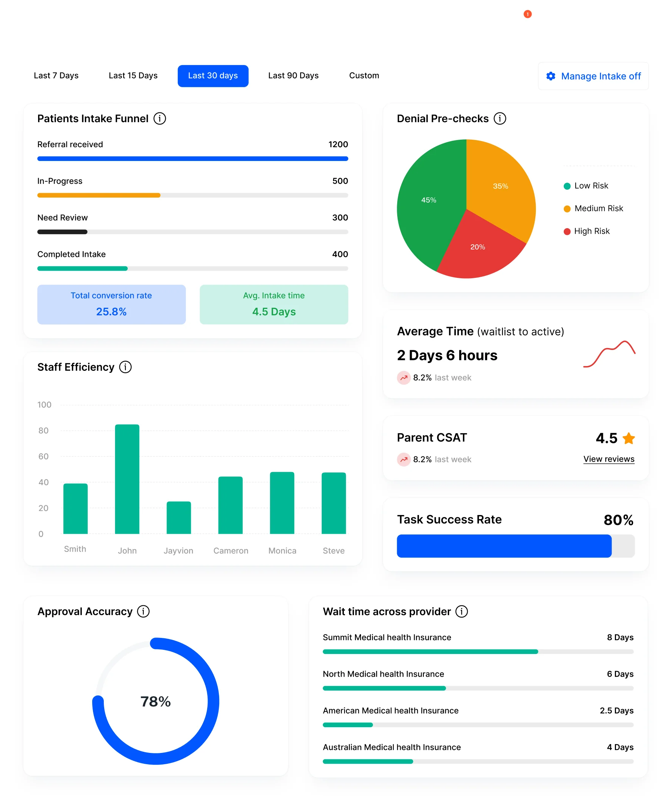This screenshot has width=672, height=797.
Task: Select the Last 15 Days tab
Action: [x=133, y=75]
